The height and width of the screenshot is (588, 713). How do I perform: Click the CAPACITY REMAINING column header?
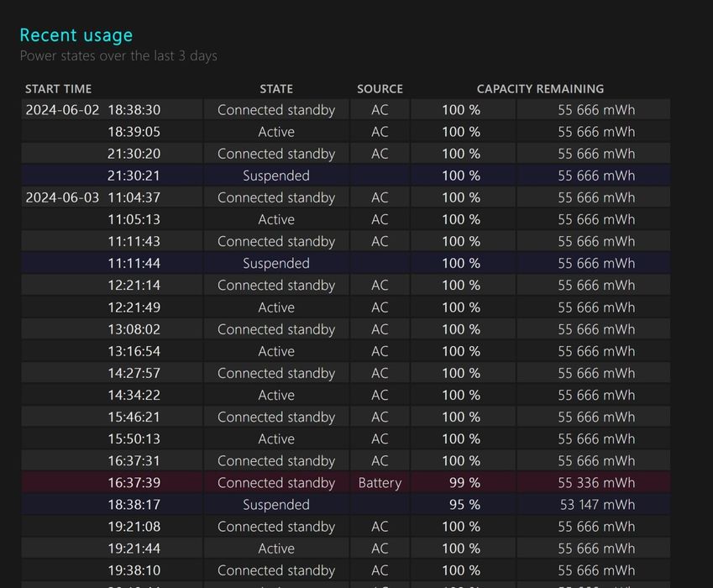540,89
